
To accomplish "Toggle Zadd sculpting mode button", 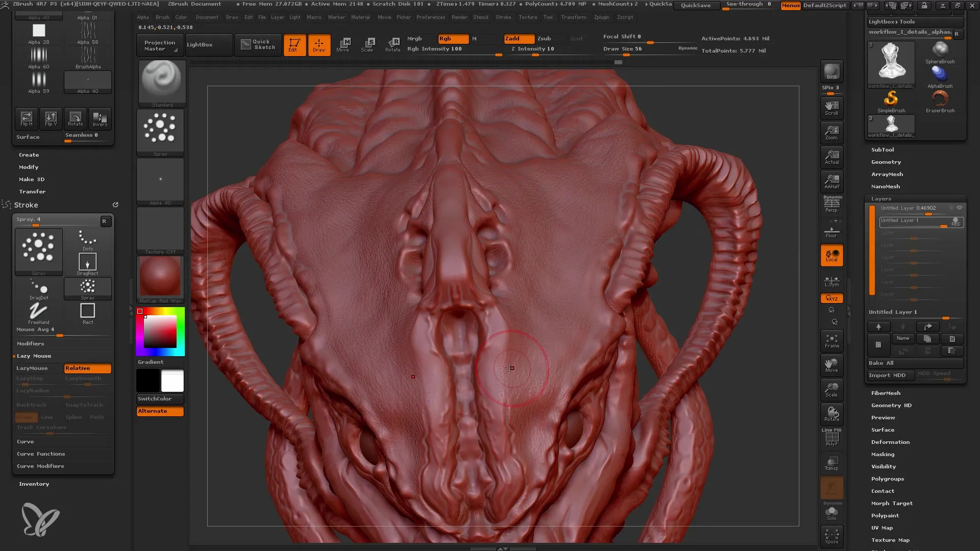I will (x=513, y=38).
